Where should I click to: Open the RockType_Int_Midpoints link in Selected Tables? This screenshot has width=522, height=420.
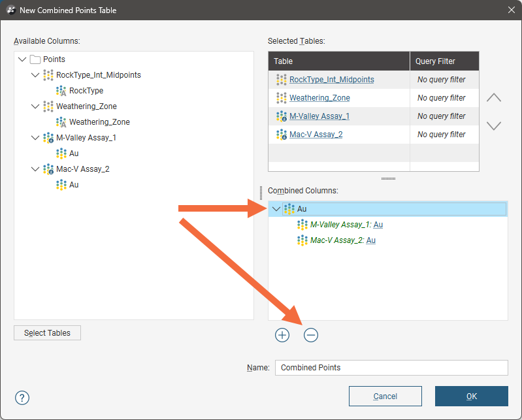coord(332,80)
